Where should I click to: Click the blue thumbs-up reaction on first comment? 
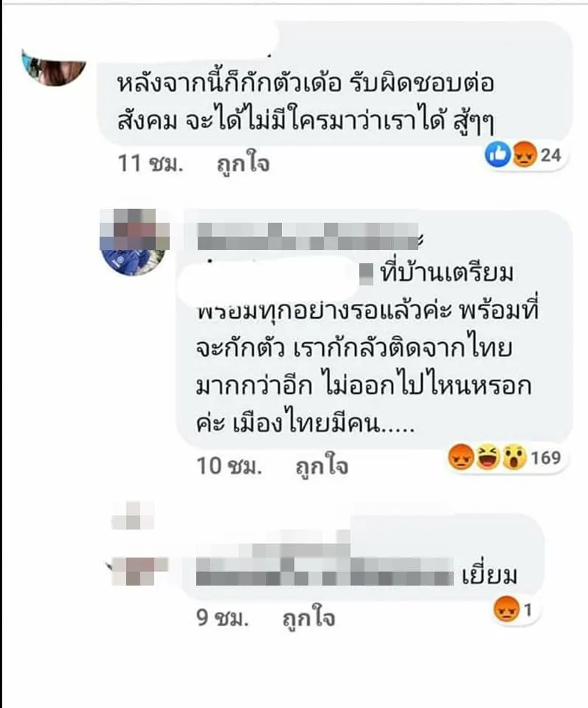(x=498, y=155)
